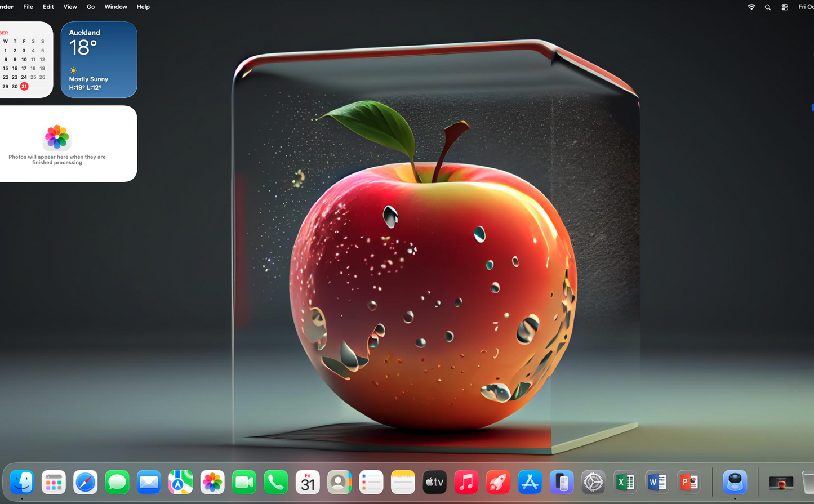Viewport: 814px width, 504px height.
Task: Open the screenshot thumbnail near the Trash
Action: point(780,482)
